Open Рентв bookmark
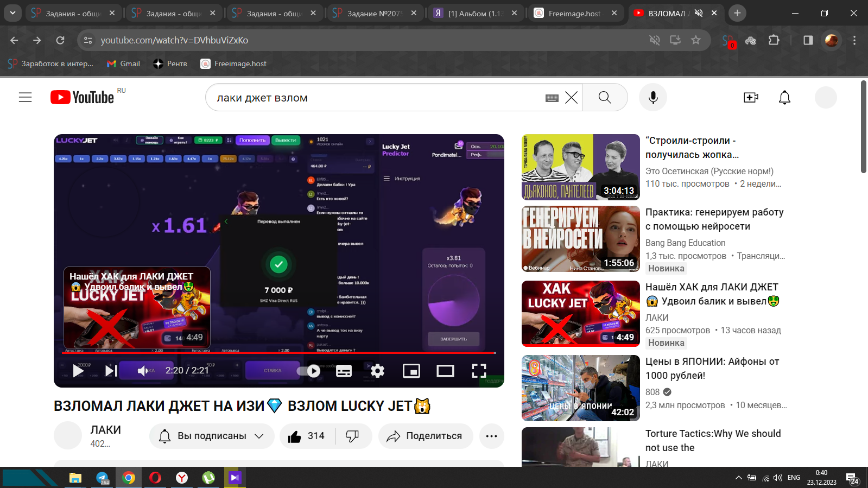The height and width of the screenshot is (488, 868). [x=170, y=64]
